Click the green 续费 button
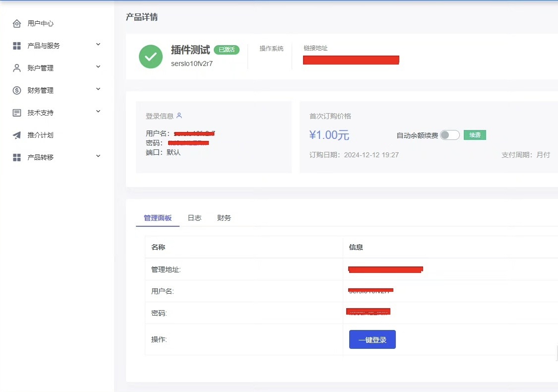 pyautogui.click(x=475, y=134)
